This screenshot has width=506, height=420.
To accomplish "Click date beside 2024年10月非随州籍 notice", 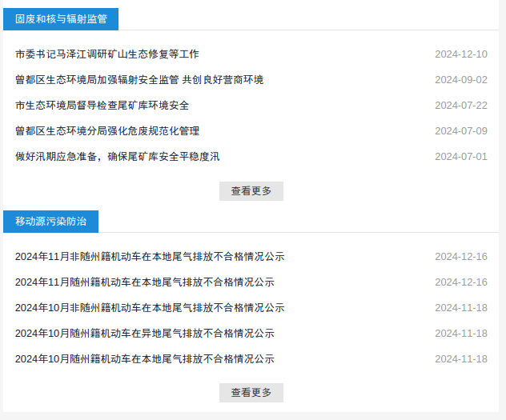I will pyautogui.click(x=461, y=308).
